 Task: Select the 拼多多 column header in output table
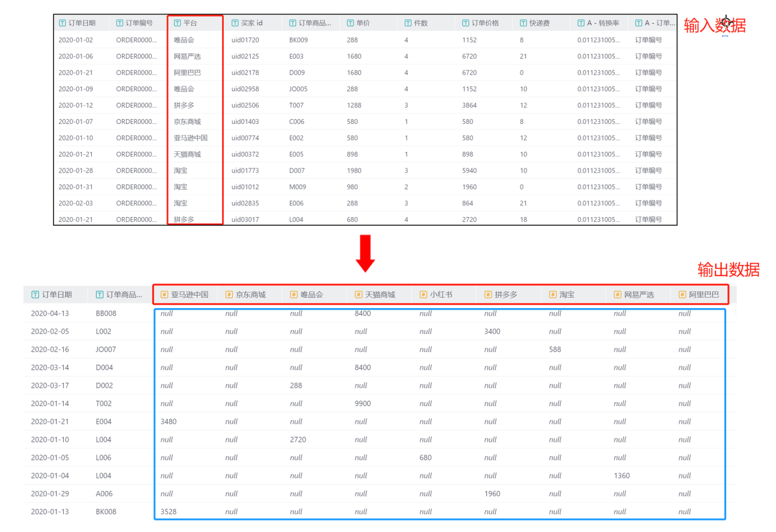505,295
